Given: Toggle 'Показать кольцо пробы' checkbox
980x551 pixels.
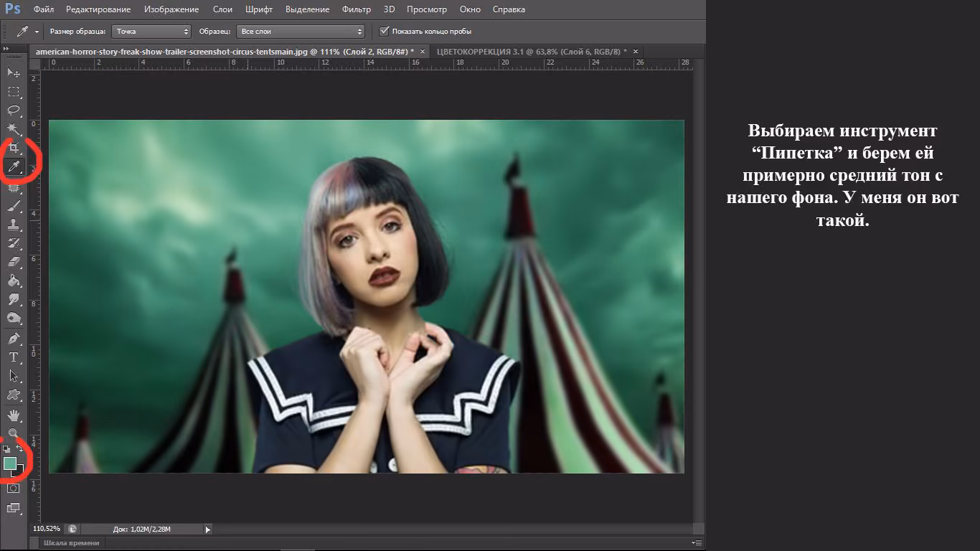Looking at the screenshot, I should 385,32.
